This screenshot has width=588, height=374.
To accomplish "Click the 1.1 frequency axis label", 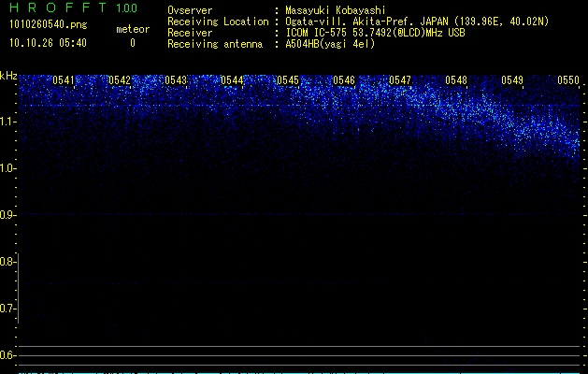I will pyautogui.click(x=7, y=122).
